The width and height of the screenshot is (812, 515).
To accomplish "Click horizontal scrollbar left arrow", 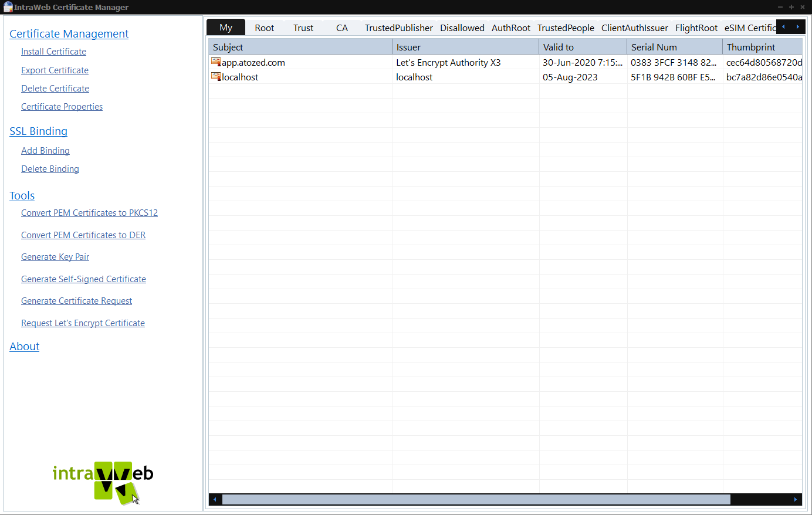I will click(215, 500).
